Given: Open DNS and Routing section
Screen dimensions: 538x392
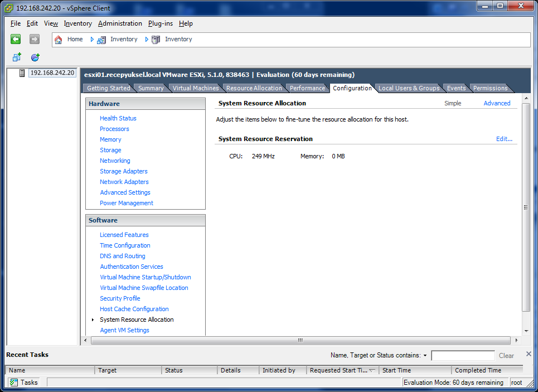Looking at the screenshot, I should pos(123,256).
